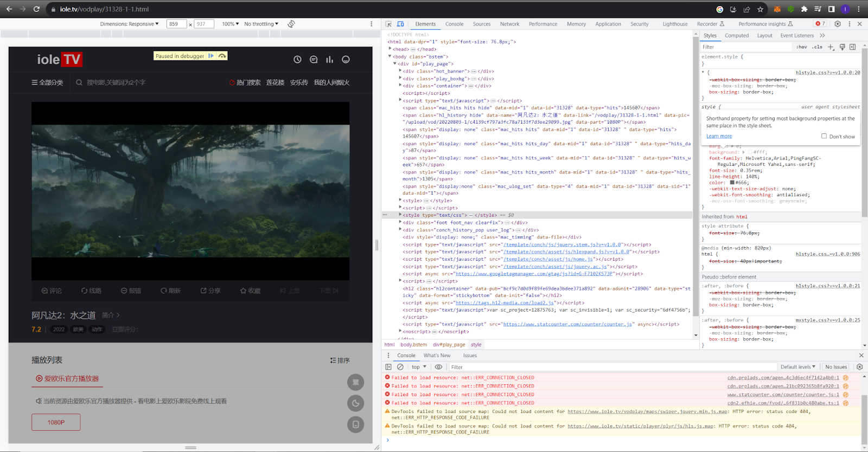The height and width of the screenshot is (452, 868).
Task: Click the #fff background color swatch
Action: click(x=750, y=152)
